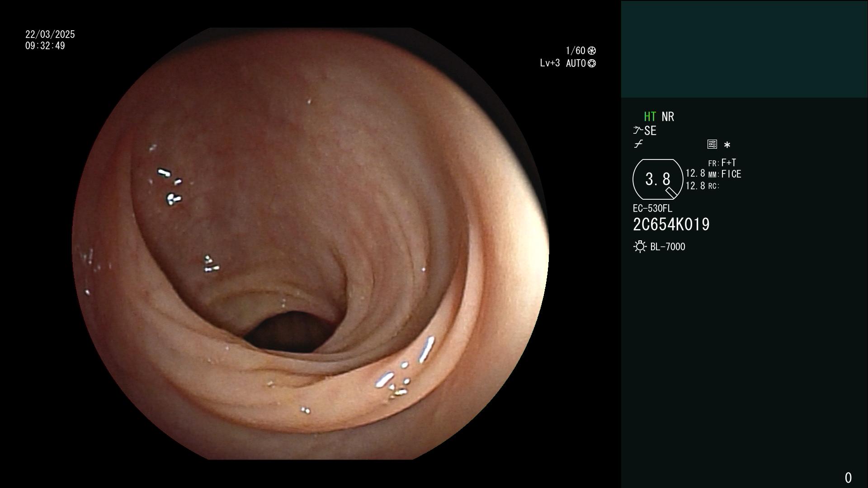The height and width of the screenshot is (488, 868).
Task: Click the shutter speed icon beside 1/60
Action: tap(591, 51)
